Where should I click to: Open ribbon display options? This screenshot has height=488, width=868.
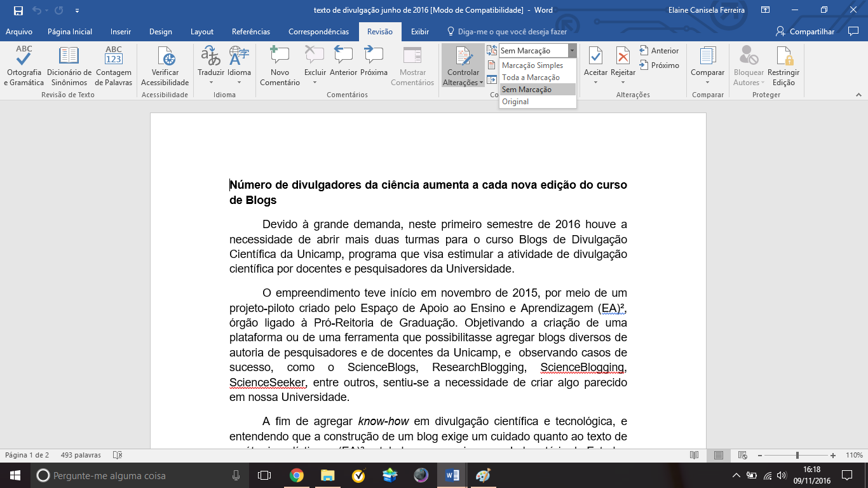pyautogui.click(x=766, y=10)
